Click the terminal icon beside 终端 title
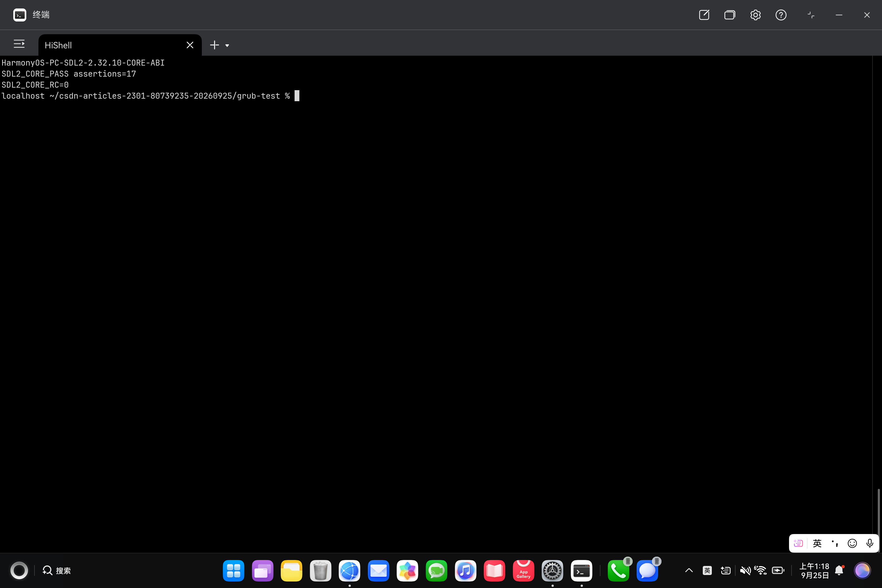 point(20,15)
